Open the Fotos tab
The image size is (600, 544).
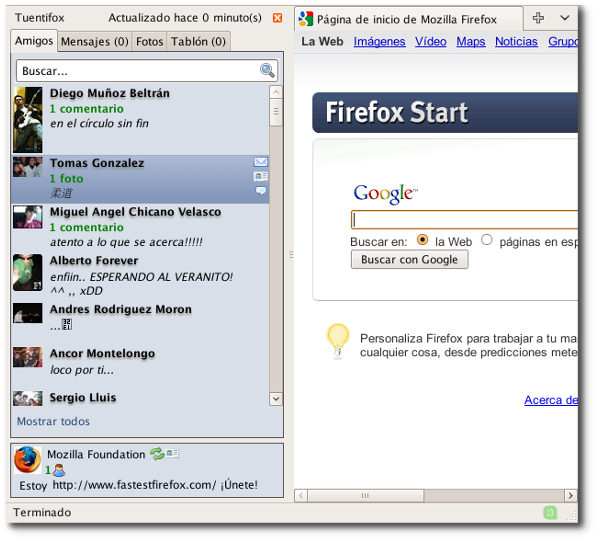pos(150,41)
